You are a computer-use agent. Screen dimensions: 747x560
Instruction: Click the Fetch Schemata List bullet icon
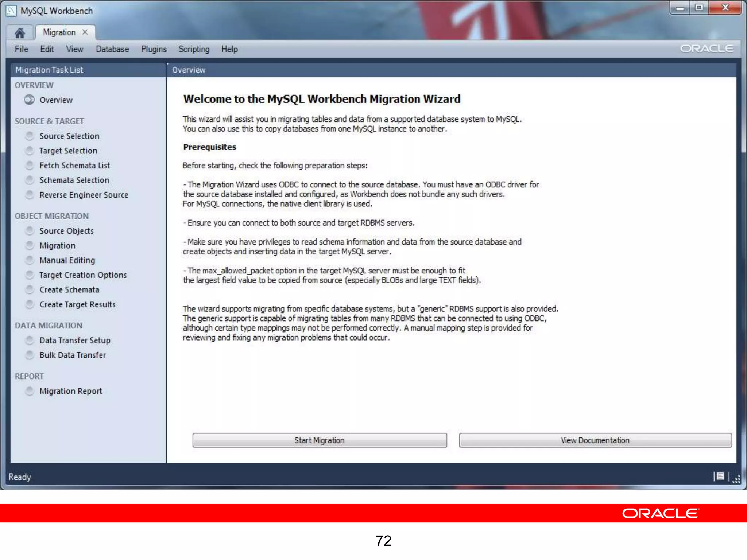(30, 165)
